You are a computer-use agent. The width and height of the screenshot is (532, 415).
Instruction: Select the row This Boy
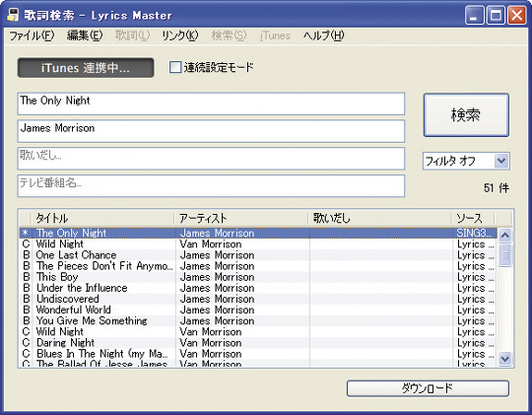click(258, 277)
